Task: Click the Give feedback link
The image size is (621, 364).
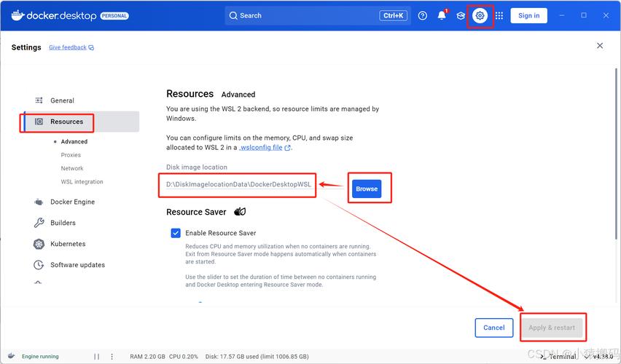Action: (x=68, y=47)
